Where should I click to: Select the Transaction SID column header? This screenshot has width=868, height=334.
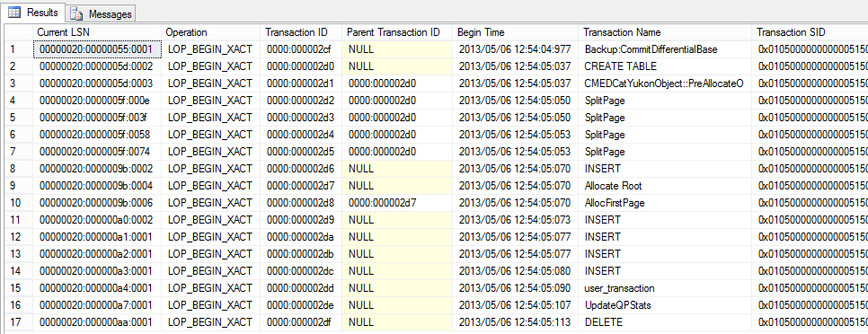(810, 32)
